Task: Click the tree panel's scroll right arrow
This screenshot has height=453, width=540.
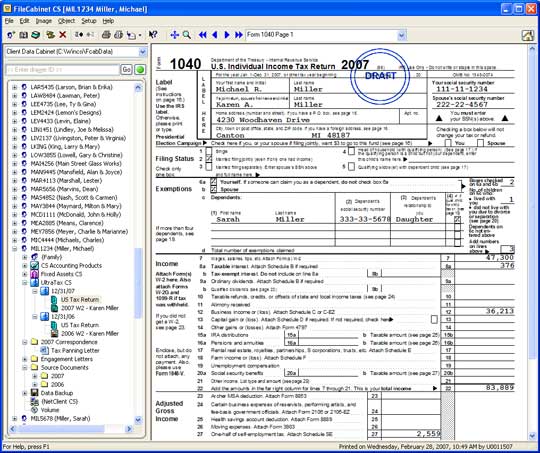Action: (129, 429)
